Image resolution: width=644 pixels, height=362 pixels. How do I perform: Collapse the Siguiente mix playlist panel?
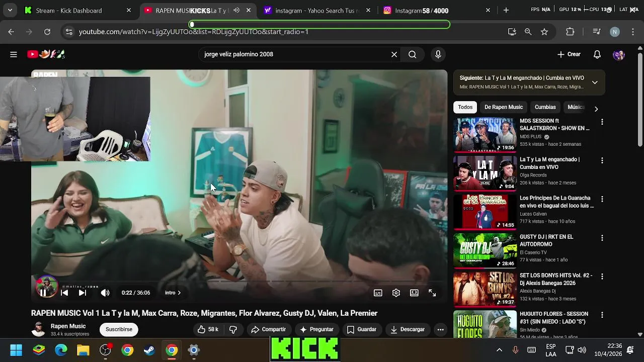tap(595, 82)
